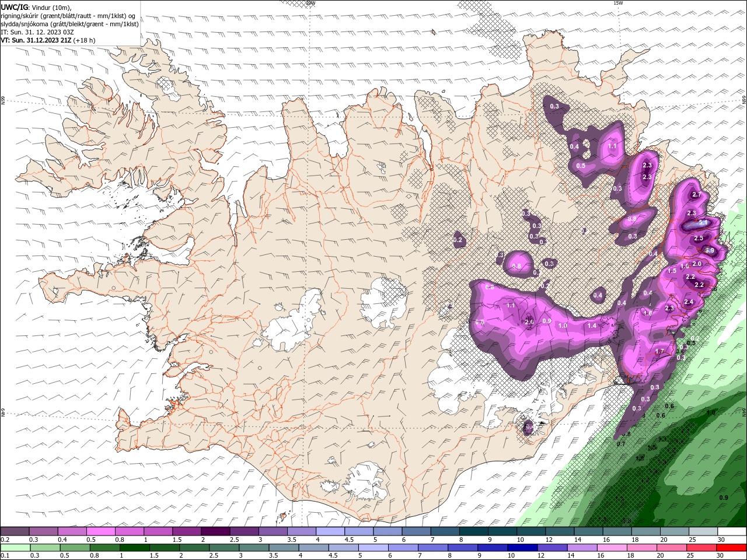Click the map value '1.4' in the snow band

pos(592,325)
